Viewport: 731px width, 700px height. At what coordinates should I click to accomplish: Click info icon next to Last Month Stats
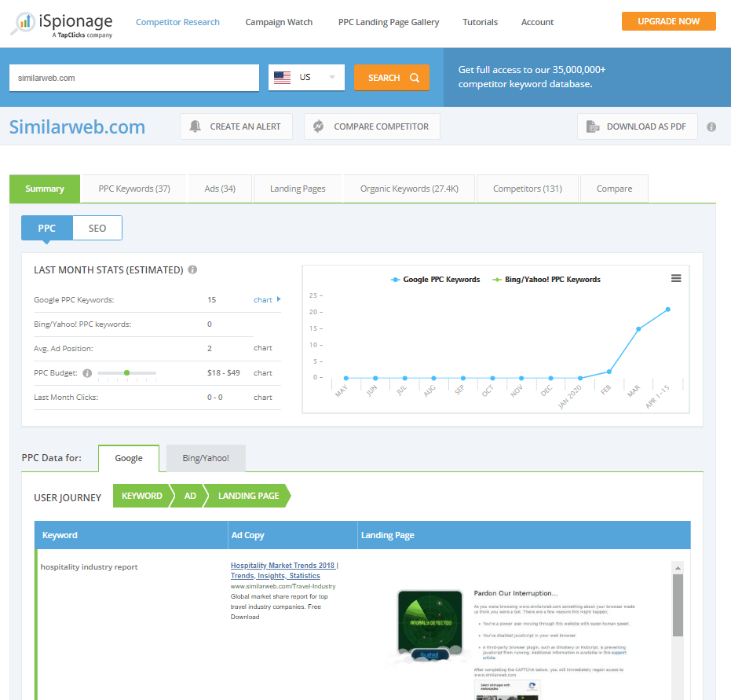pos(192,269)
